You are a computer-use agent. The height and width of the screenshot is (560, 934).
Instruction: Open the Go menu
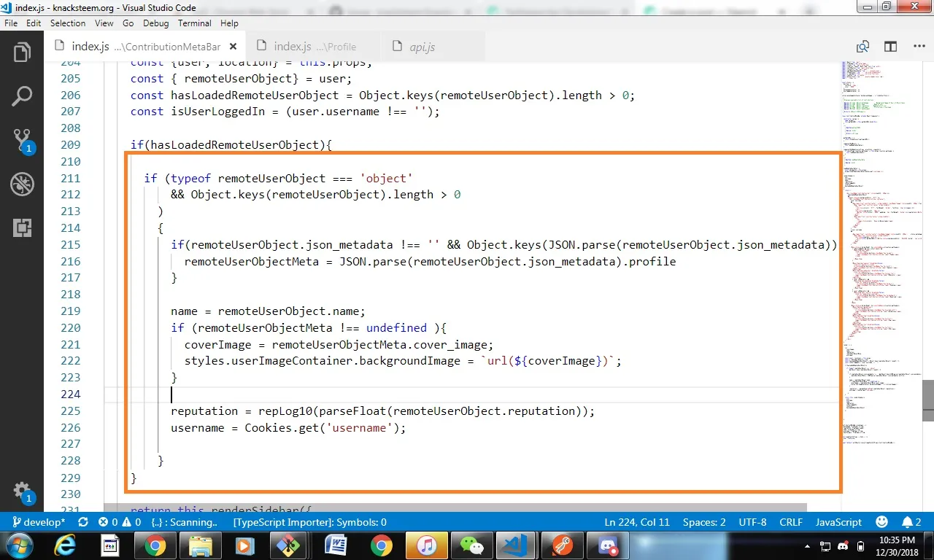pos(128,23)
